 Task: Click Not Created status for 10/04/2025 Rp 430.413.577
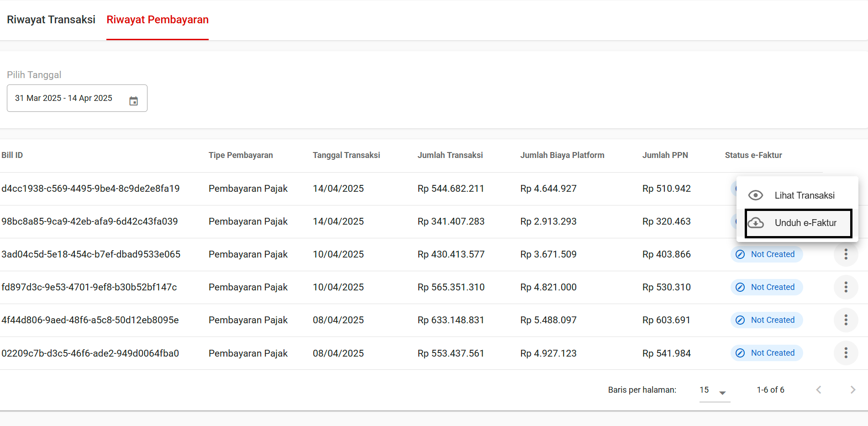[767, 254]
